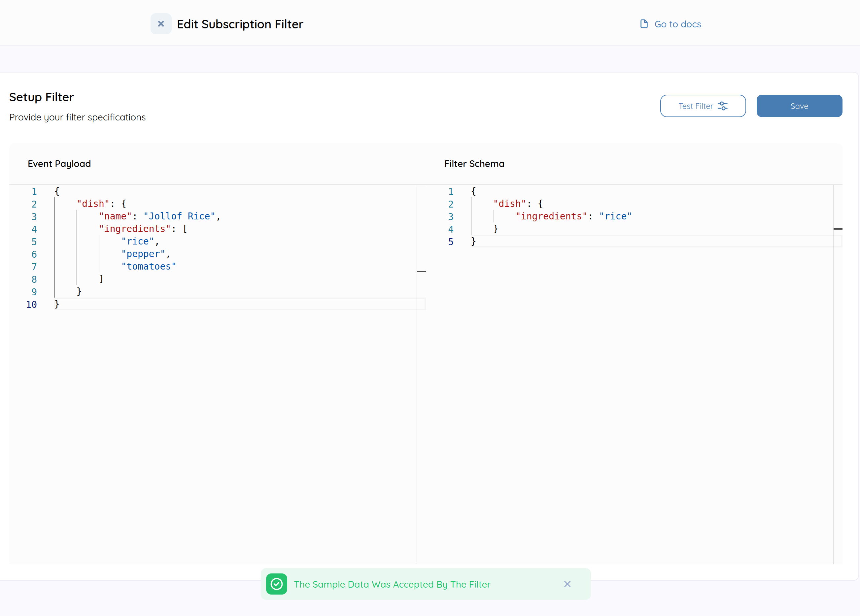Click the Event Payload scrollbar marker
Viewport: 860px width, 616px height.
421,272
